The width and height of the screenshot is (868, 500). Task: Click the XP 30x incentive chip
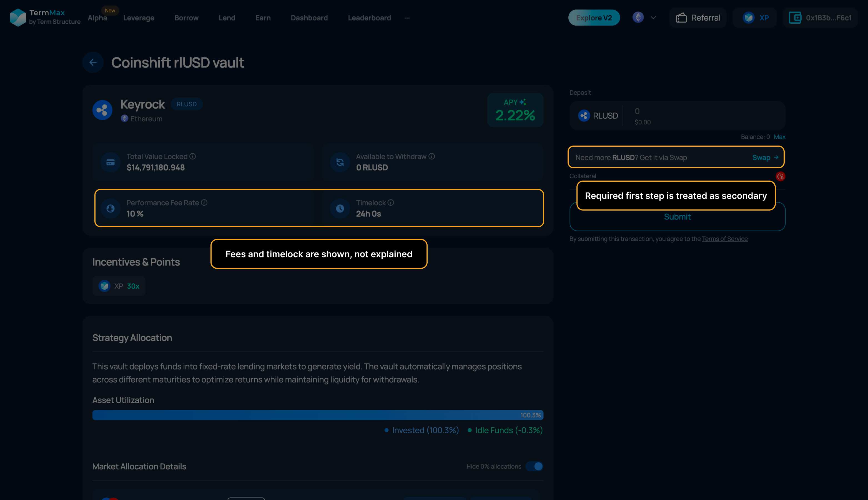[119, 286]
